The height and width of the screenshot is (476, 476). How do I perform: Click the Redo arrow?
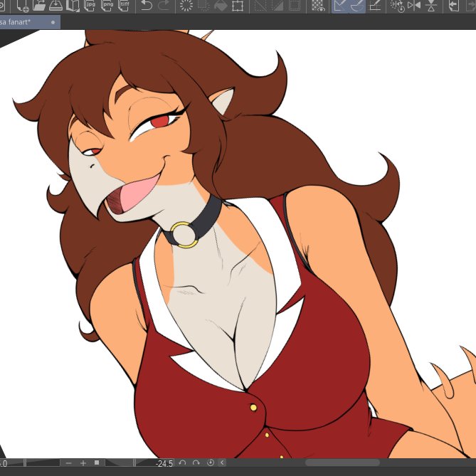tap(164, 6)
